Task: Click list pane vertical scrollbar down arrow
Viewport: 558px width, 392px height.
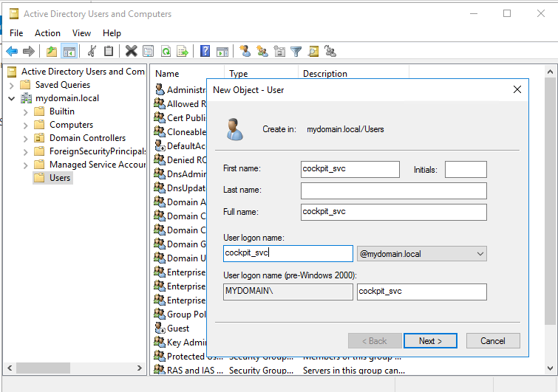Action: tap(550, 368)
